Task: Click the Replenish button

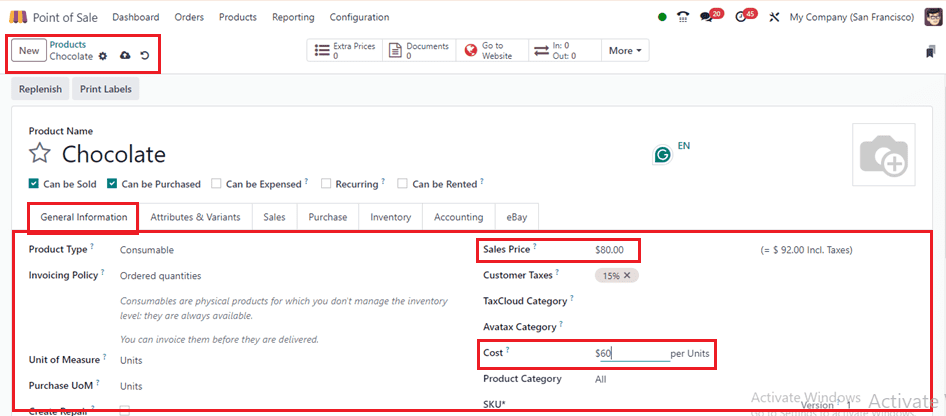Action: 40,89
